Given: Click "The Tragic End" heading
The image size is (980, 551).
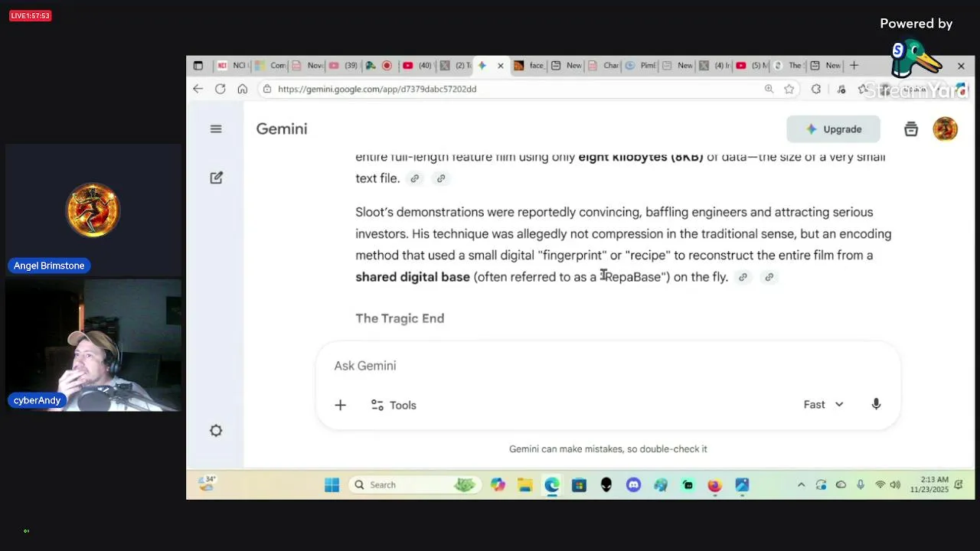Looking at the screenshot, I should point(400,318).
